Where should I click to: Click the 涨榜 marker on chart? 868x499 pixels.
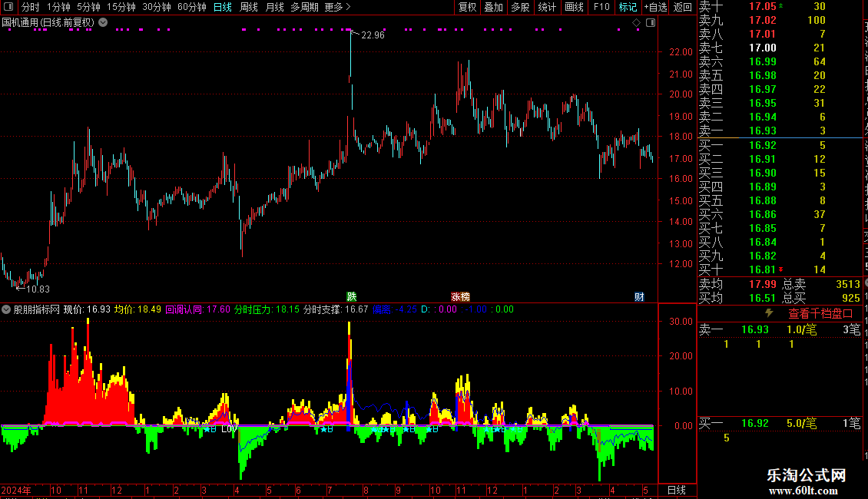(x=460, y=296)
